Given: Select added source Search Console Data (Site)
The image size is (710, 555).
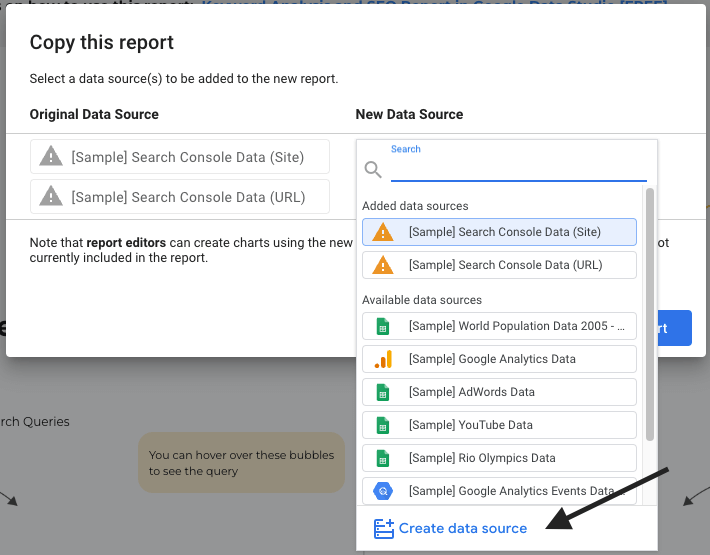Looking at the screenshot, I should [499, 232].
